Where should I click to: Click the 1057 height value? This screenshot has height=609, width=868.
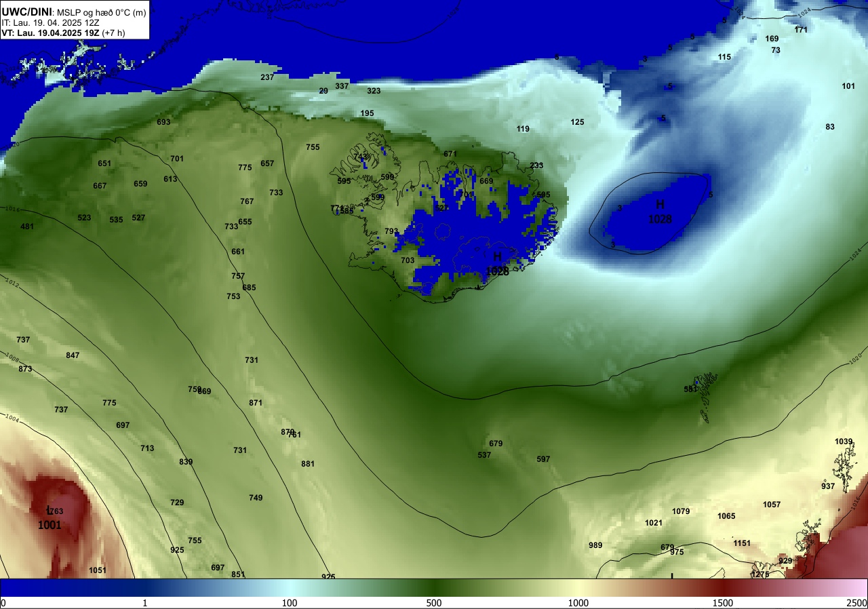pyautogui.click(x=772, y=505)
